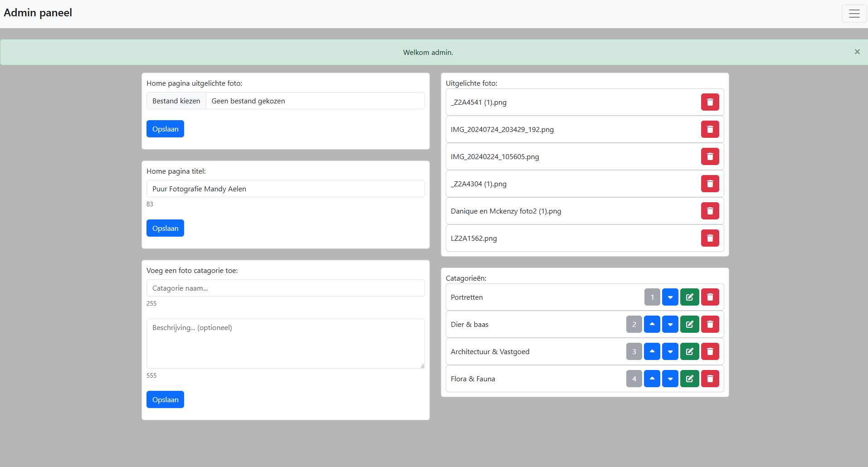Click Bestand kiezen to choose file
Screen dimensions: 868x467
coord(176,101)
